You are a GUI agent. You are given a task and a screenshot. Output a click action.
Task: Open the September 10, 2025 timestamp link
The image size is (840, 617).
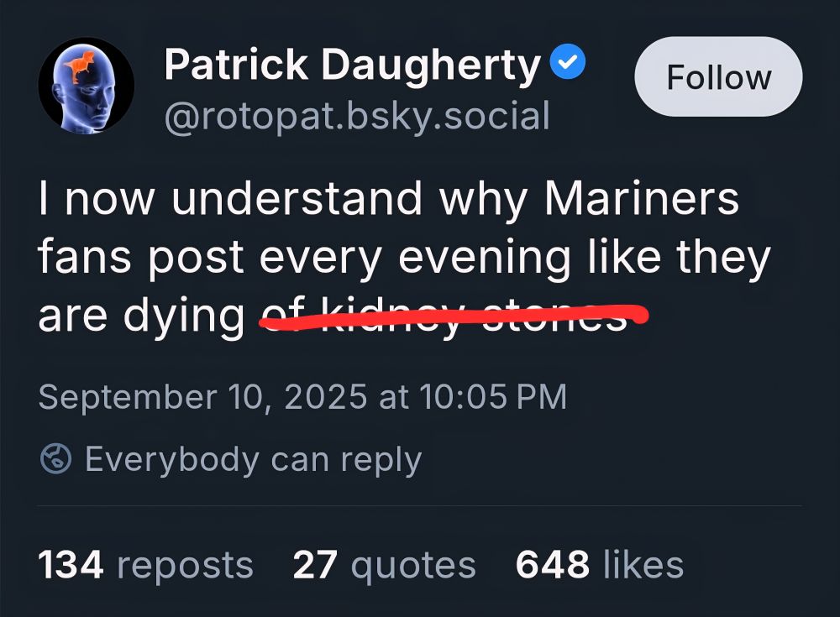302,395
